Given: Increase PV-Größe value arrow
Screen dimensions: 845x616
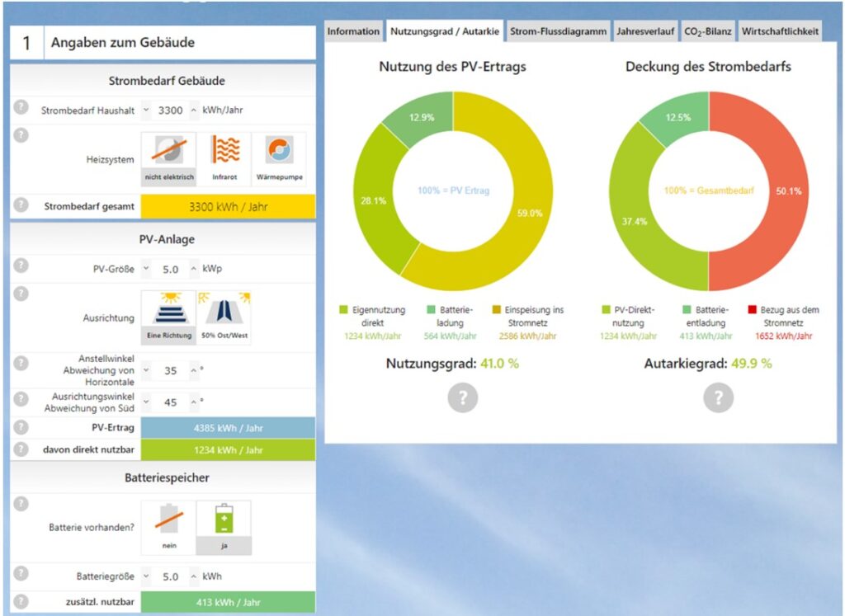Looking at the screenshot, I should click(195, 269).
